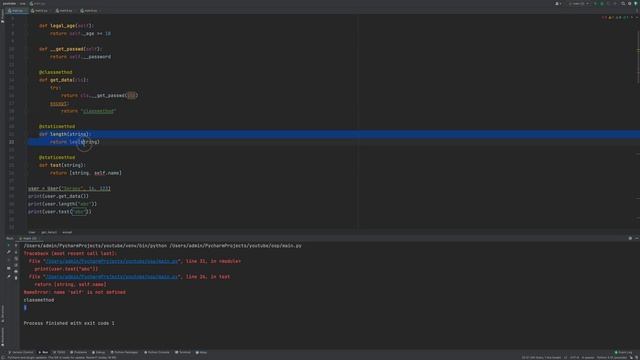Screen dimensions: 640x360
Task: Open the traceback file link for line 26
Action: (112, 277)
